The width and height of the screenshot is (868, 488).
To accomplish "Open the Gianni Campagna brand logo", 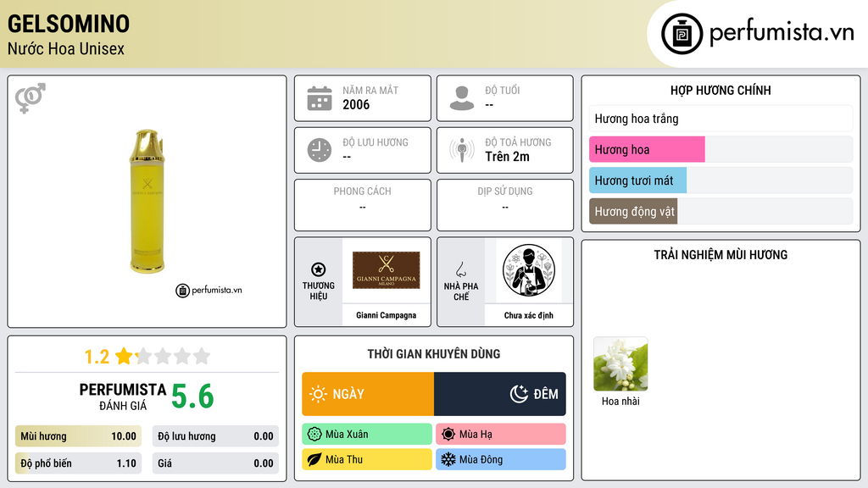I will coord(386,270).
